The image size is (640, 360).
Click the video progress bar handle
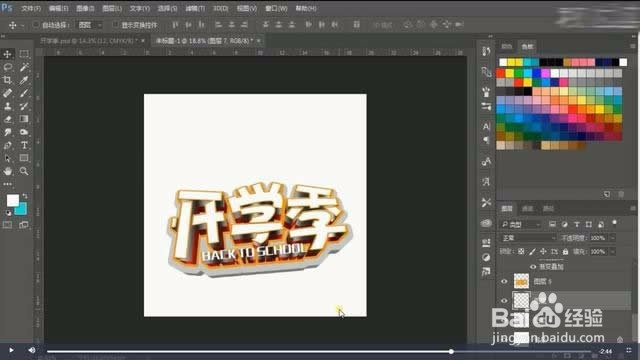point(451,351)
